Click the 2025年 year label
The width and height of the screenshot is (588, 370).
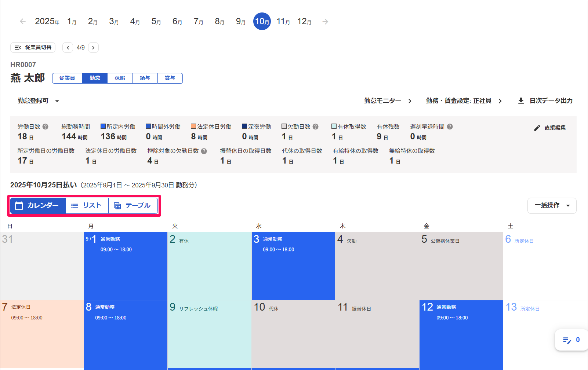click(47, 22)
